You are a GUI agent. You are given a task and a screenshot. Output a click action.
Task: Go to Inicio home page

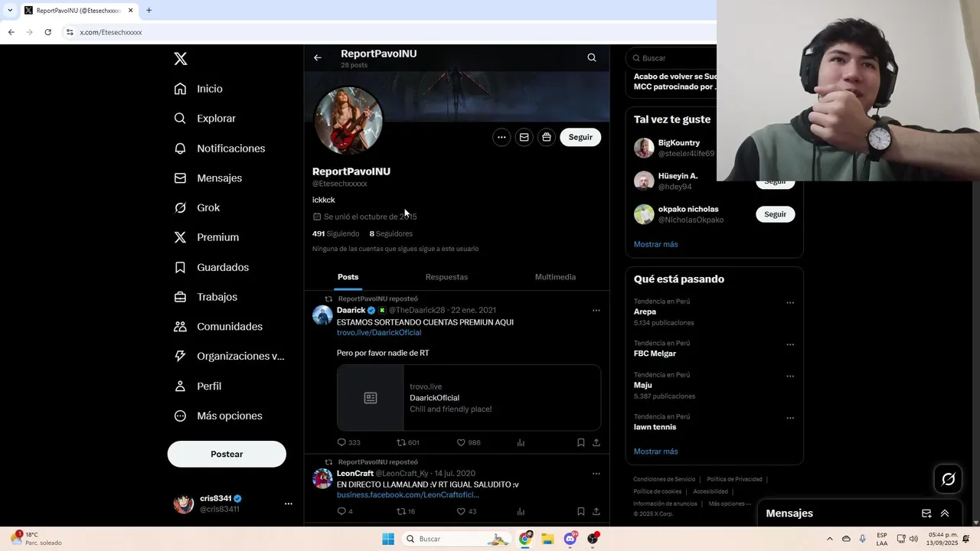click(198, 89)
